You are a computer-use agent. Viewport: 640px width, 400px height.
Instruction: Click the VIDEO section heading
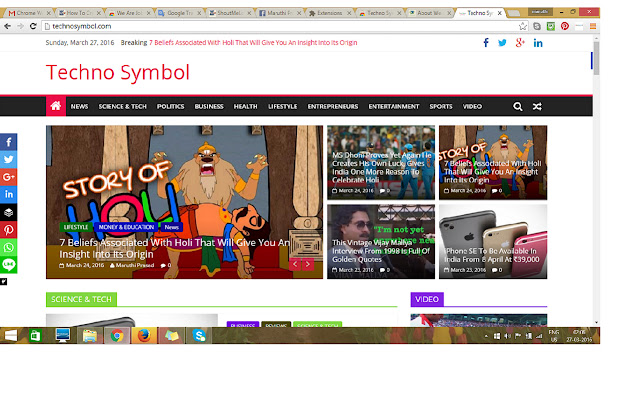[427, 299]
